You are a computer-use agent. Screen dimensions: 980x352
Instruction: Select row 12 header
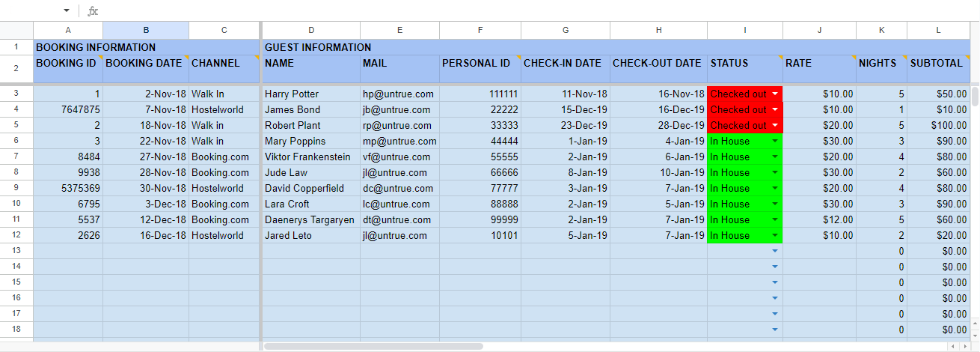pyautogui.click(x=16, y=236)
